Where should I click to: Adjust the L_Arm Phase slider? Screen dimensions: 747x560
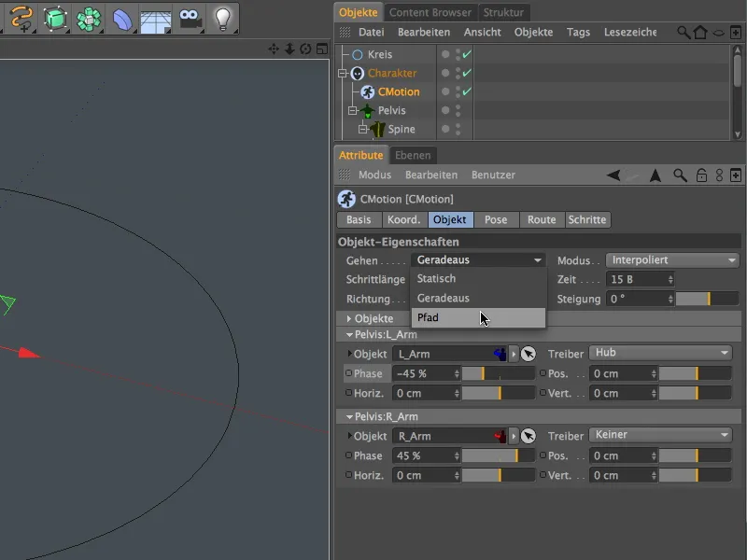point(499,373)
